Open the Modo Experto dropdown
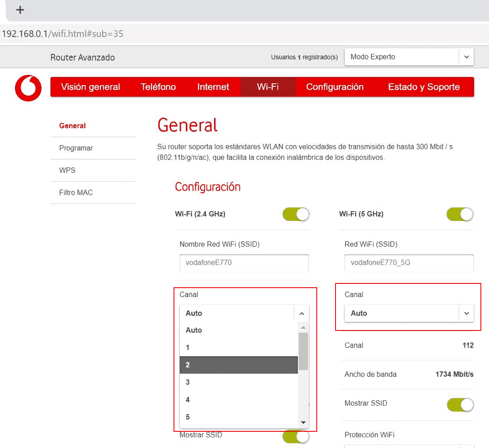 (x=409, y=57)
